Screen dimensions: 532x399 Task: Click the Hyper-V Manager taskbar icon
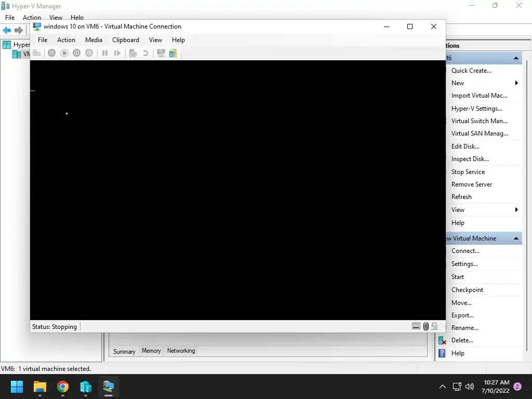(x=86, y=387)
